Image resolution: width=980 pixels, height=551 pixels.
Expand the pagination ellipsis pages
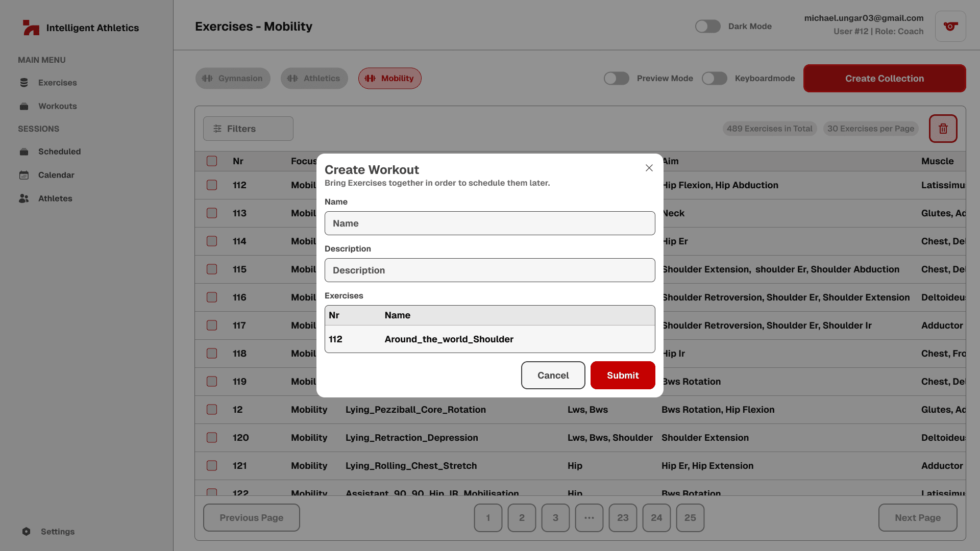point(589,518)
